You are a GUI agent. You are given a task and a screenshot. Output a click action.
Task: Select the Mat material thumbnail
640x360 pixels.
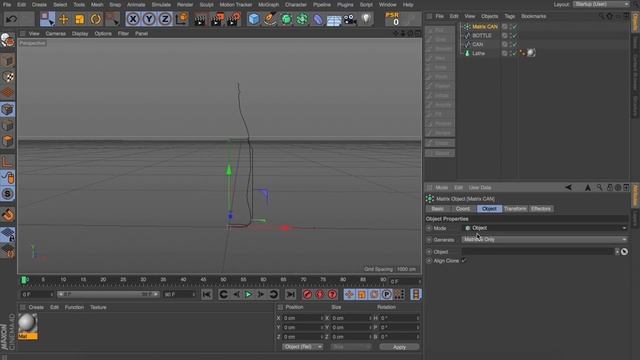pos(27,326)
